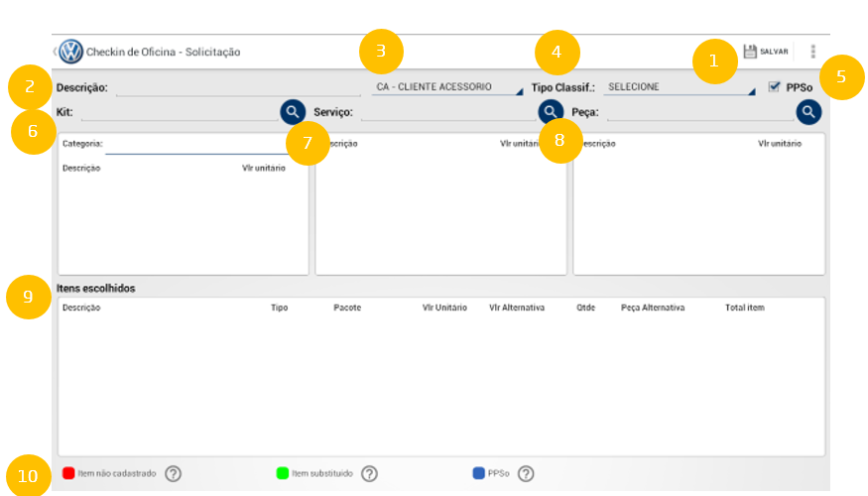The width and height of the screenshot is (868, 496).
Task: Open the Tipo Classif. SELECIONE dropdown
Action: (680, 87)
